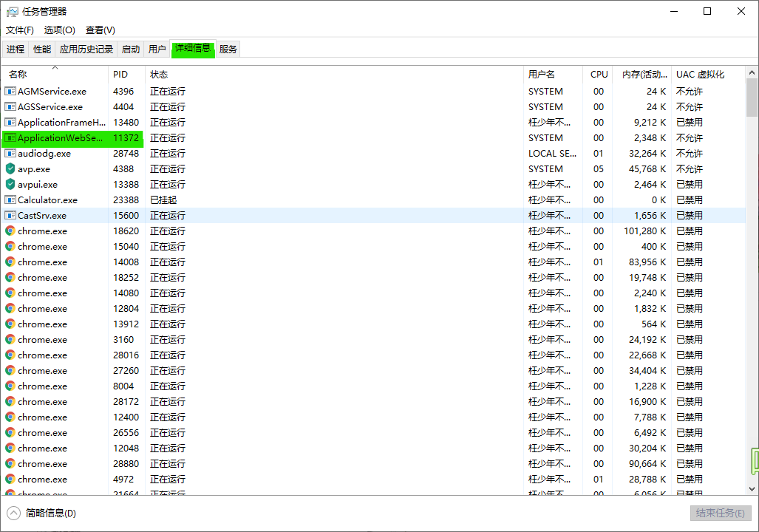This screenshot has width=759, height=532.
Task: Switch to the 进程 tab
Action: point(16,49)
